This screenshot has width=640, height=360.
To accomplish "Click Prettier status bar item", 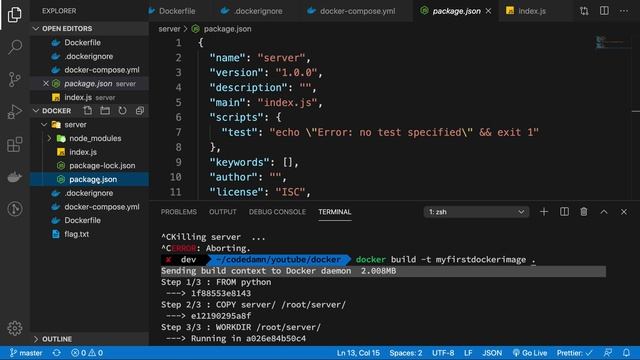I will point(574,353).
